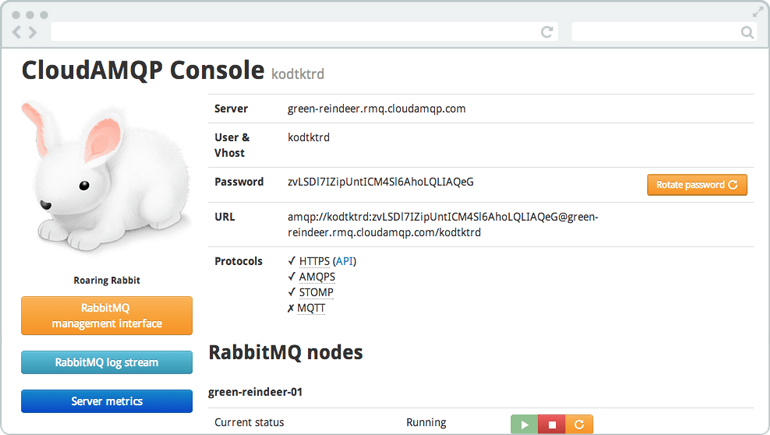Click the Current status label

point(249,422)
